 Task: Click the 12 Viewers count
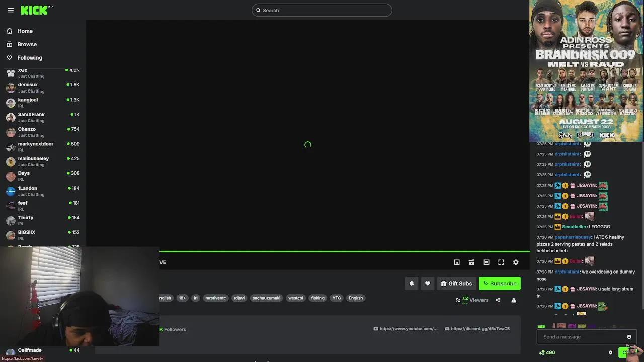(472, 300)
